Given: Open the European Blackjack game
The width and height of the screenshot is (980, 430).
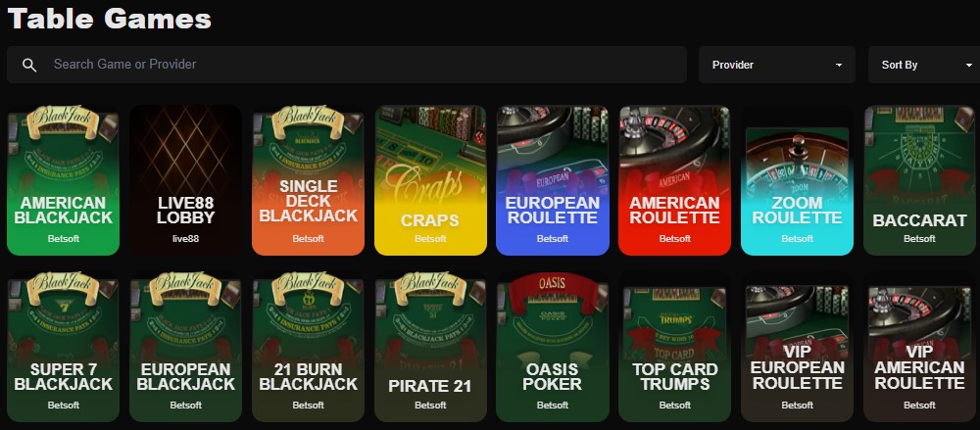Looking at the screenshot, I should 185,348.
